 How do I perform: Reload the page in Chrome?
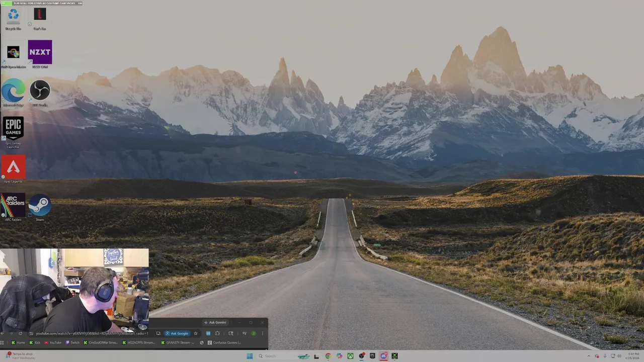20,333
